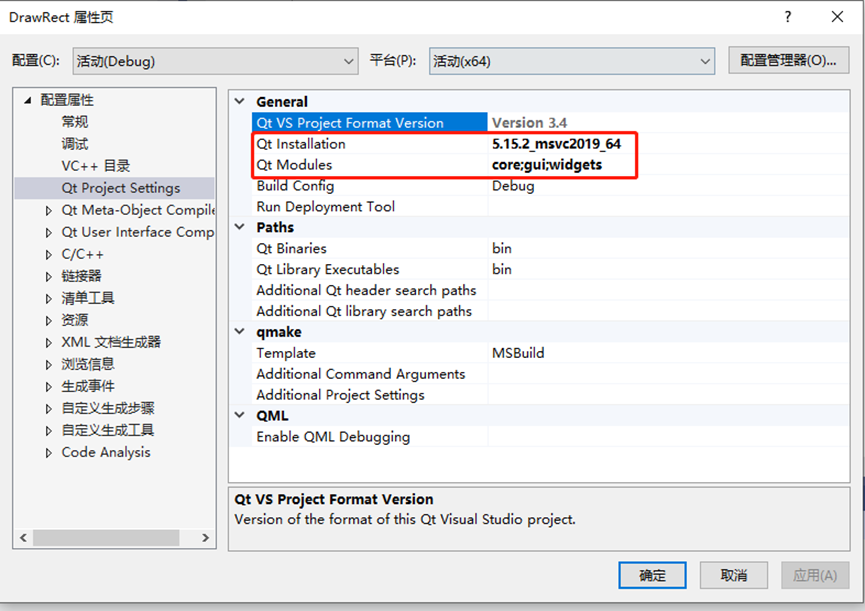Collapse the Paths section
865x611 pixels.
coord(239,227)
